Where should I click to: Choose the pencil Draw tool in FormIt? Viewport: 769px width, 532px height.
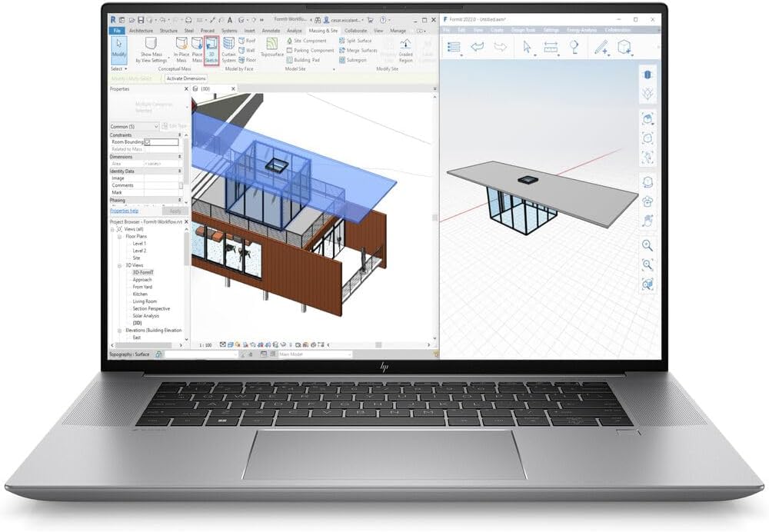[599, 47]
